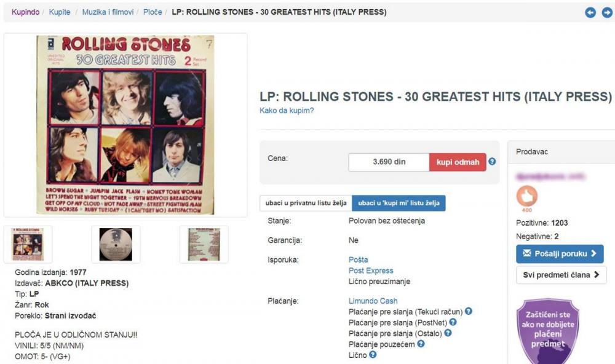
Task: Click info icon beside 'Ostalo' payment
Action: pyautogui.click(x=448, y=333)
